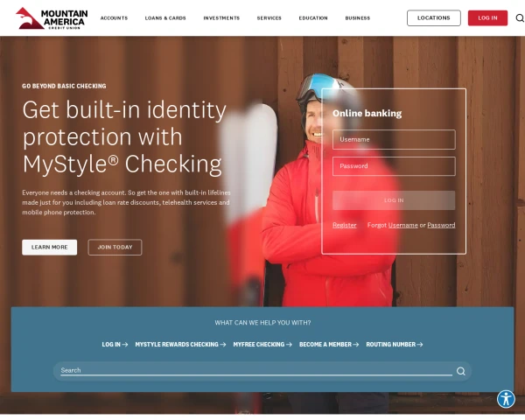Click the Forgot Username link
Image resolution: width=525 pixels, height=420 pixels.
coord(402,225)
